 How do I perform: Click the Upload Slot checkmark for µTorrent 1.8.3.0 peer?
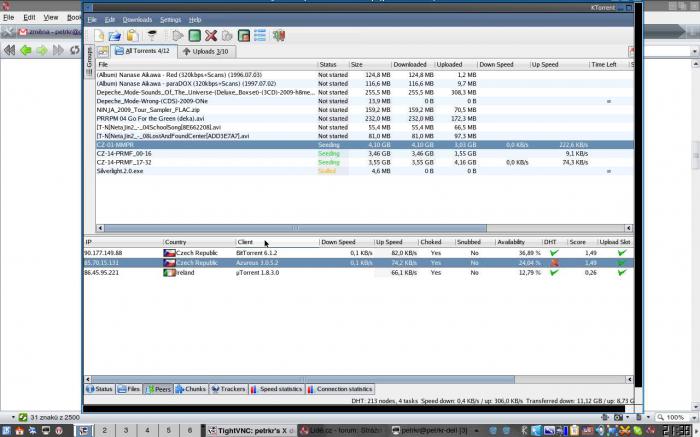(621, 272)
